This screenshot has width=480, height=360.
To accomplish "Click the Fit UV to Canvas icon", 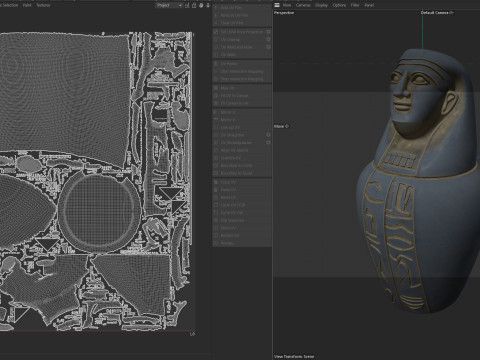I will tap(216, 96).
